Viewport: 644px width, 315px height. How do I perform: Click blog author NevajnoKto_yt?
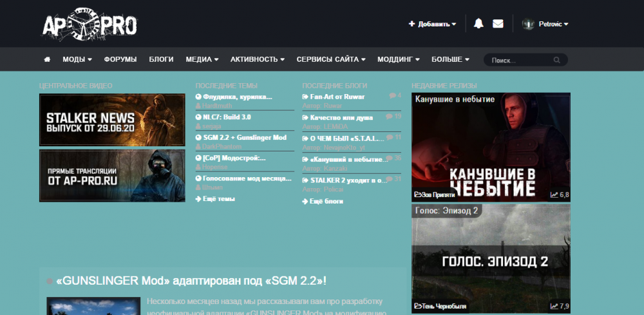[x=344, y=148]
